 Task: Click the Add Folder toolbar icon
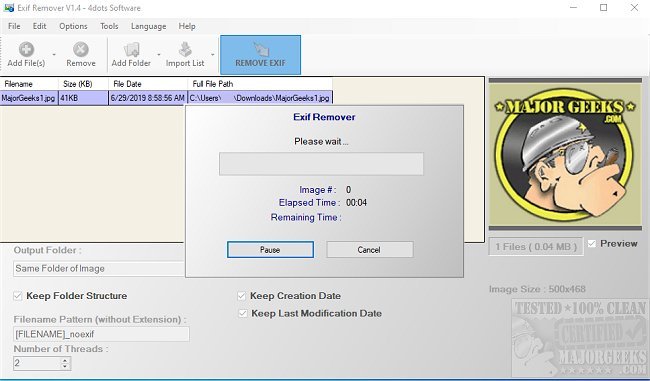131,50
